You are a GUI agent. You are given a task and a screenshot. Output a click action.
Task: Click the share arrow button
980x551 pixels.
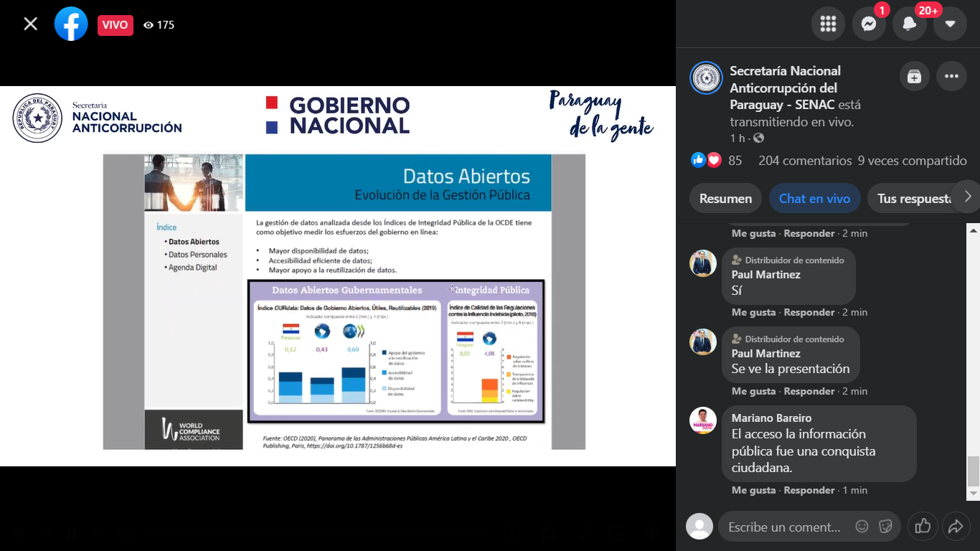tap(955, 527)
